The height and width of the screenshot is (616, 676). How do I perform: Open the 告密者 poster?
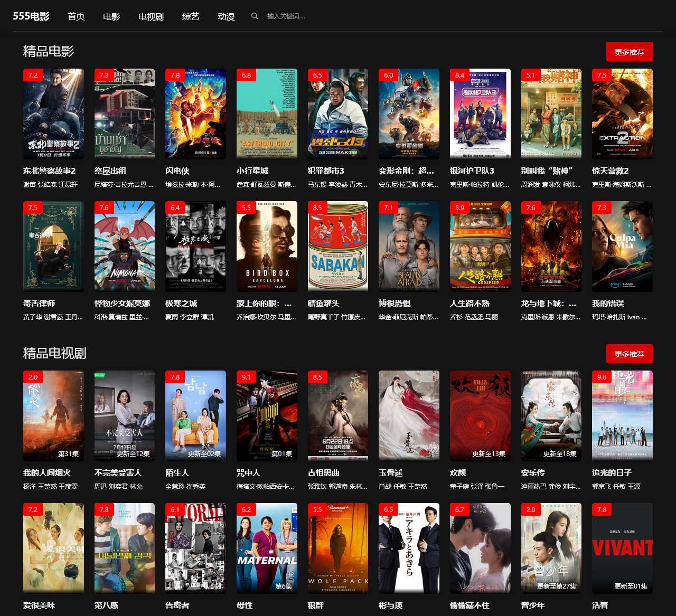pos(195,548)
